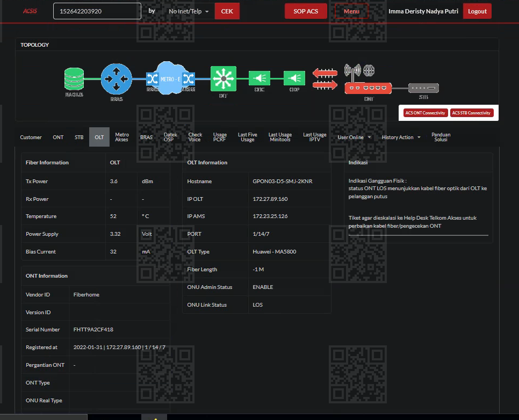Click IP AMS value 172.23.25.126
The width and height of the screenshot is (519, 420).
pos(270,216)
